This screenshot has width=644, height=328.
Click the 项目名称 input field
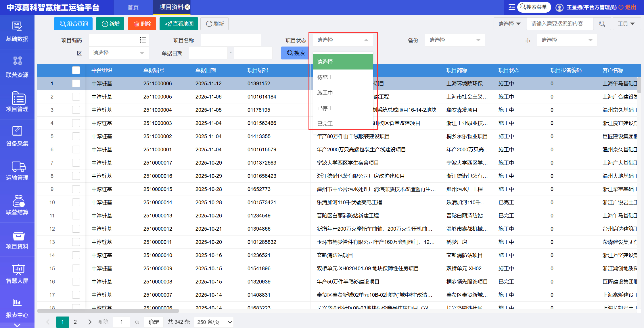pos(231,40)
